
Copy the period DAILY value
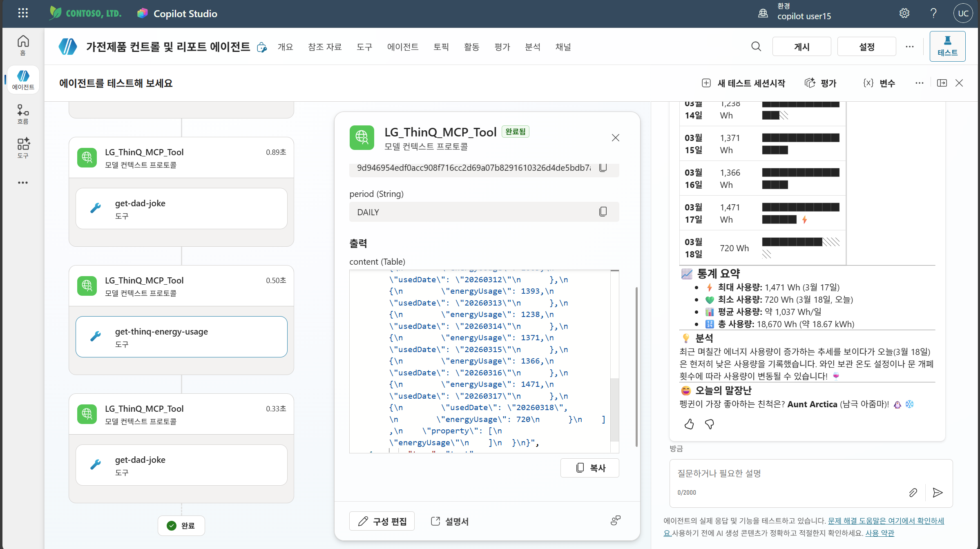[x=603, y=212]
